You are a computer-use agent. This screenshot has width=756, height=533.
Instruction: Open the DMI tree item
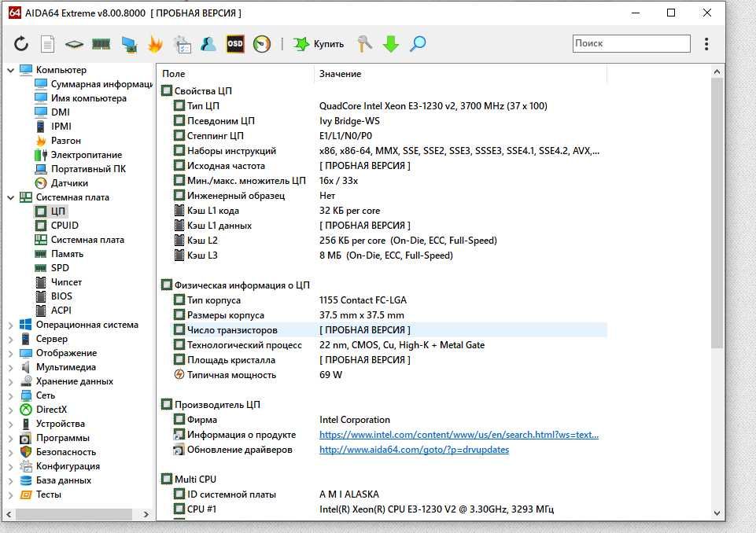point(53,112)
